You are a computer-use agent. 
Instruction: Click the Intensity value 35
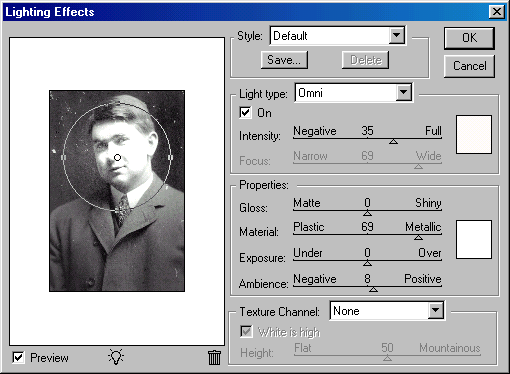(x=367, y=130)
